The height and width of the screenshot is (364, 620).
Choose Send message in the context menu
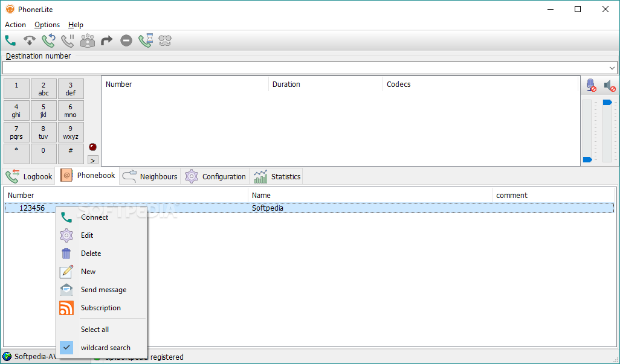[102, 290]
